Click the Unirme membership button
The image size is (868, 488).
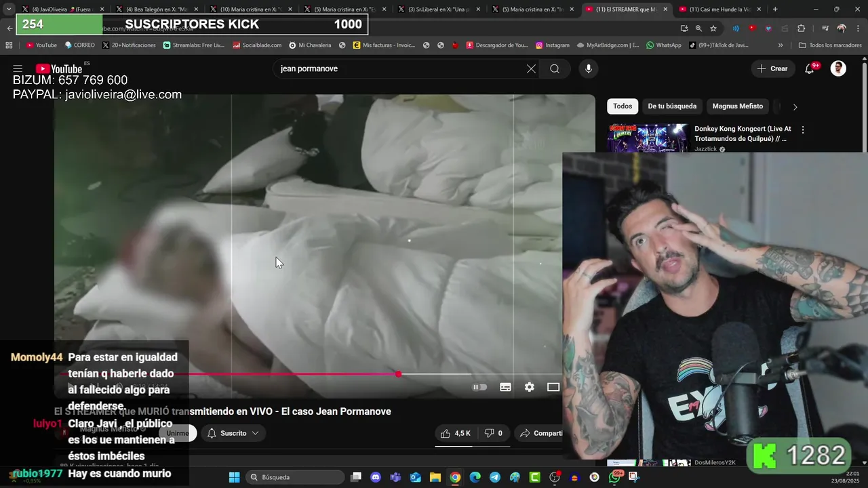tap(178, 433)
